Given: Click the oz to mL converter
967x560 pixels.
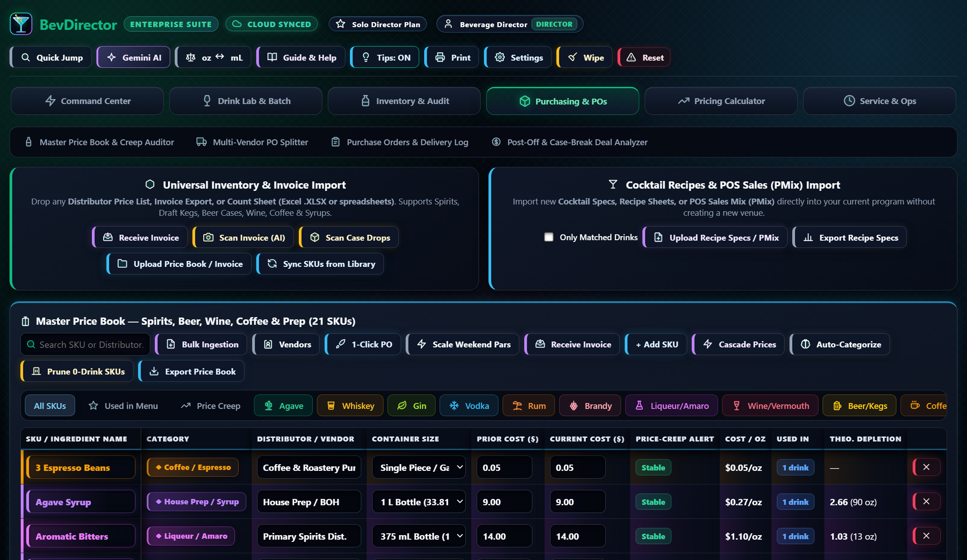Looking at the screenshot, I should tap(213, 57).
